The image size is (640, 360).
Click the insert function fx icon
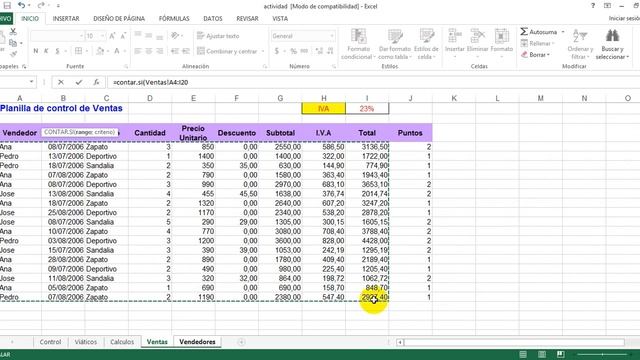tap(96, 82)
